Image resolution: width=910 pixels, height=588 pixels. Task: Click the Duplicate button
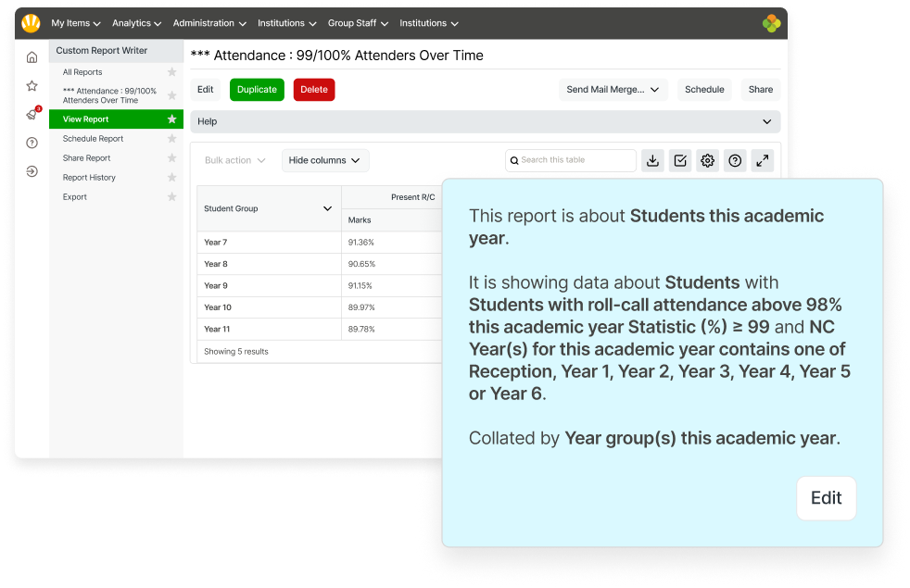[x=258, y=90]
